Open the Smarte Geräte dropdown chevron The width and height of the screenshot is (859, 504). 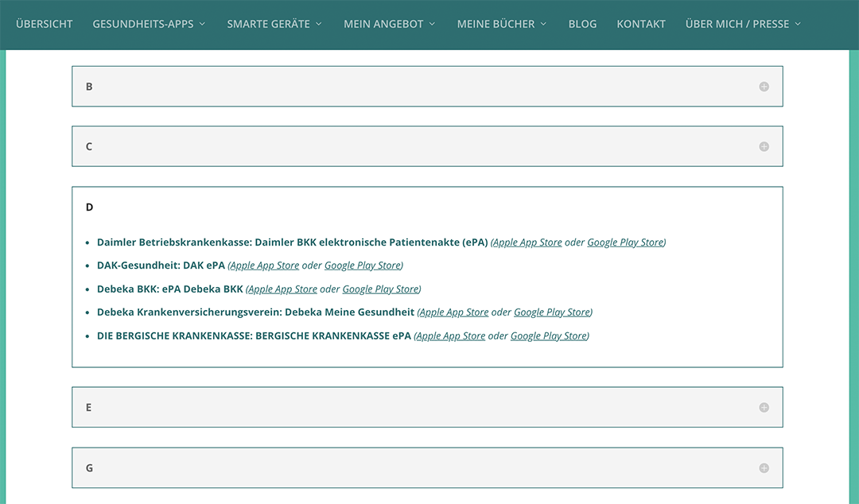(319, 24)
